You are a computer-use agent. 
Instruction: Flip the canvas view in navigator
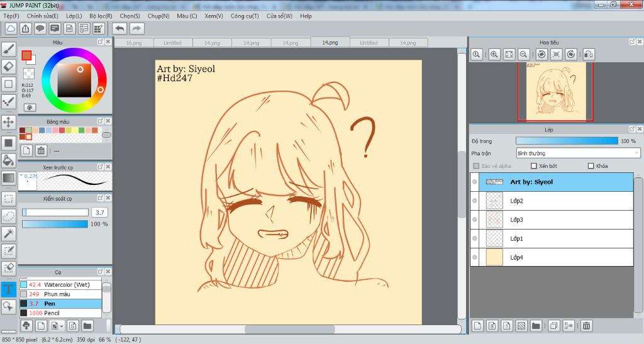[x=589, y=54]
